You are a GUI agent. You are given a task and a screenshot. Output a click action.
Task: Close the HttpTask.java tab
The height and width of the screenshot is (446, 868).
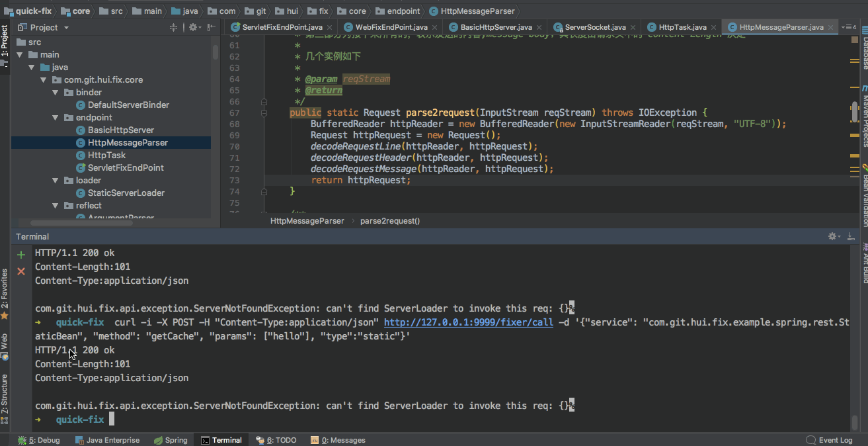[715, 27]
